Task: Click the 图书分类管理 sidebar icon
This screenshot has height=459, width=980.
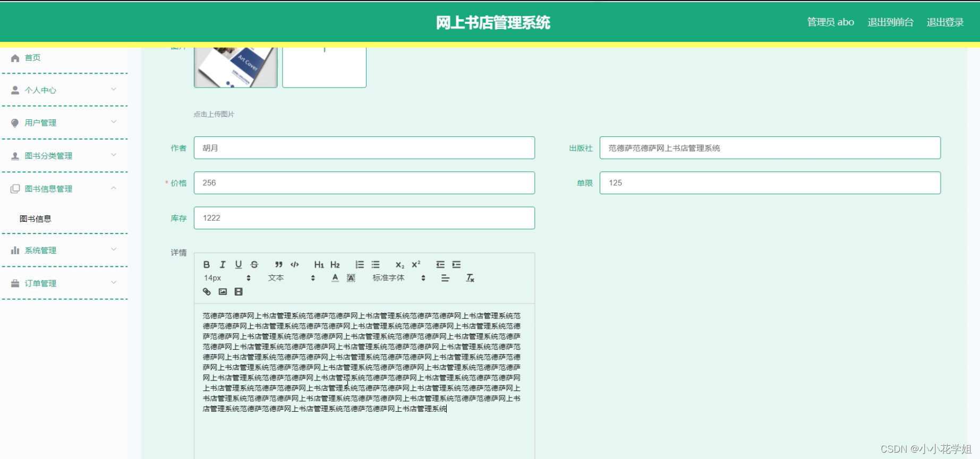Action: coord(15,155)
